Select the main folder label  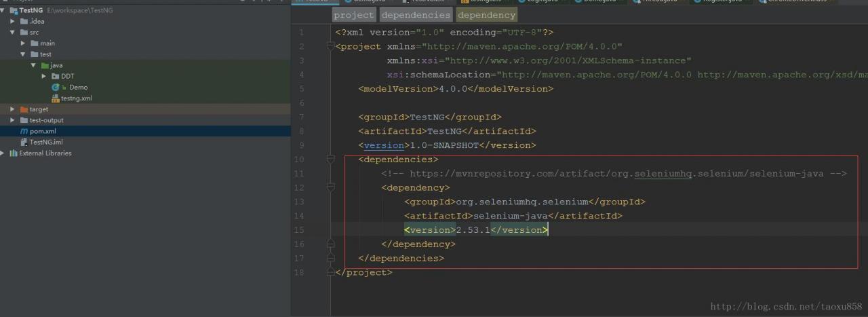pos(47,43)
